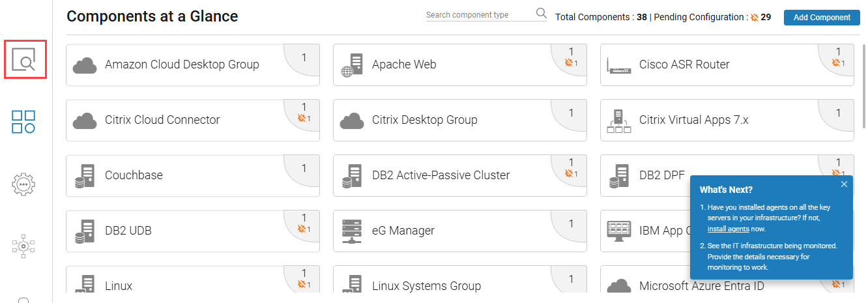
Task: Click the DB2 UDB pending configuration badge
Action: click(303, 229)
